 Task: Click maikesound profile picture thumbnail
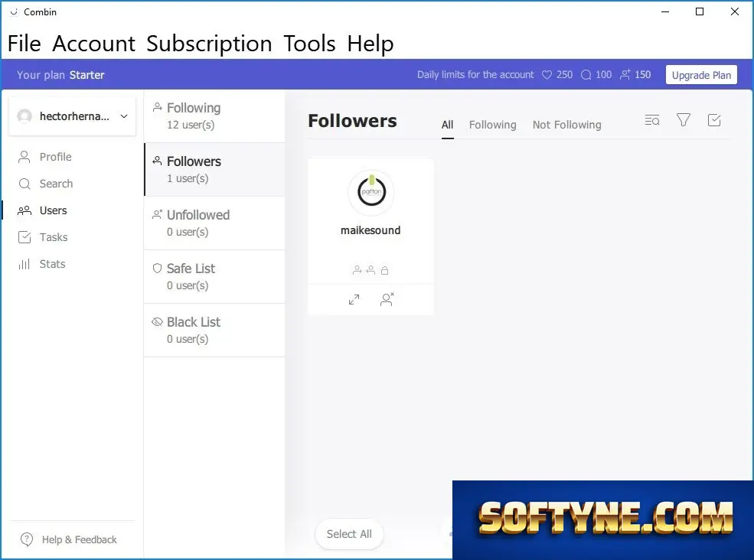pyautogui.click(x=371, y=192)
